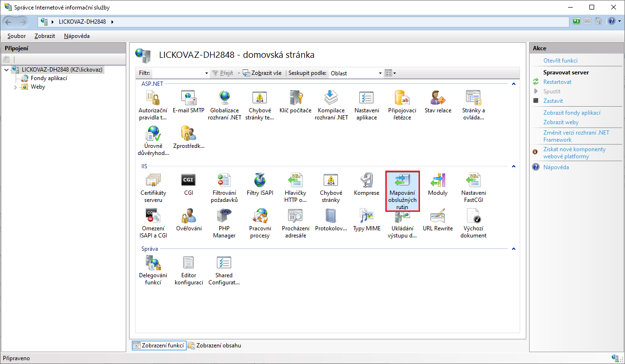Open the Soubor menu
Viewport: 625px width, 364px height.
(x=17, y=36)
